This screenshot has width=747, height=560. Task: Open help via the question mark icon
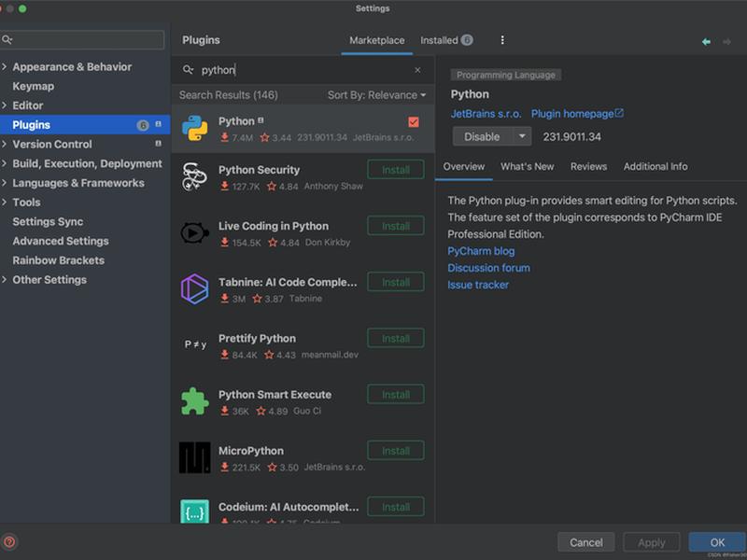9,542
